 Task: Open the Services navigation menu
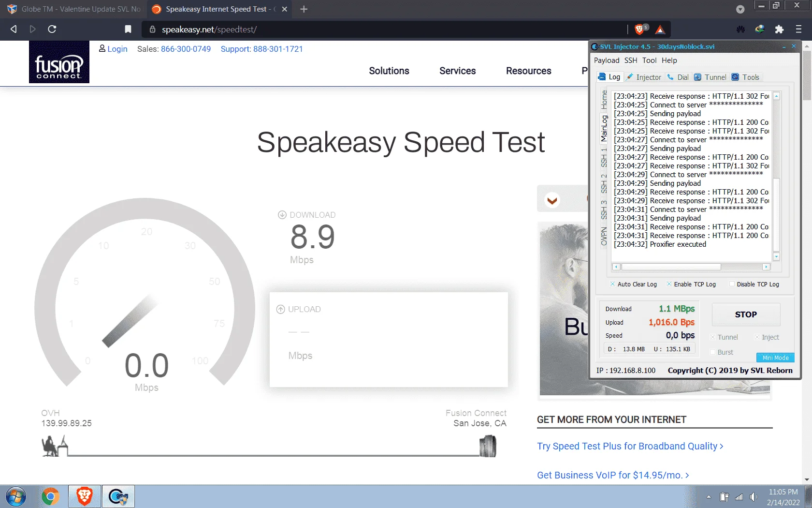458,71
